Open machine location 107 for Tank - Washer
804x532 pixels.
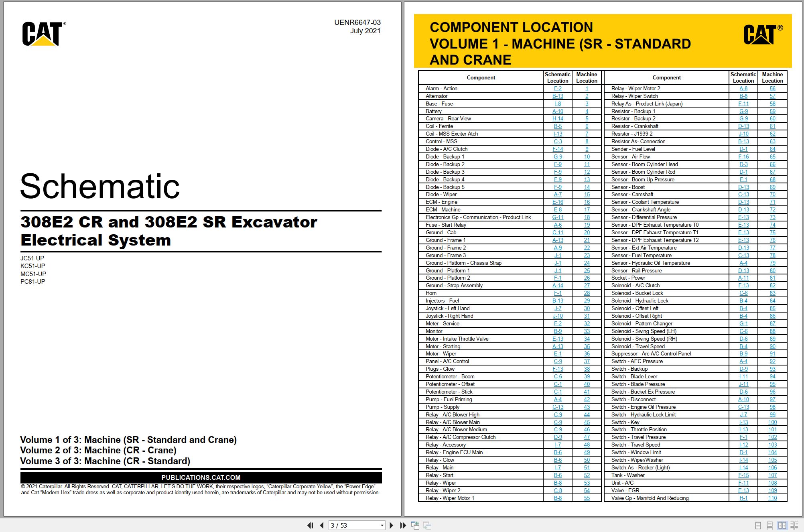pos(772,475)
